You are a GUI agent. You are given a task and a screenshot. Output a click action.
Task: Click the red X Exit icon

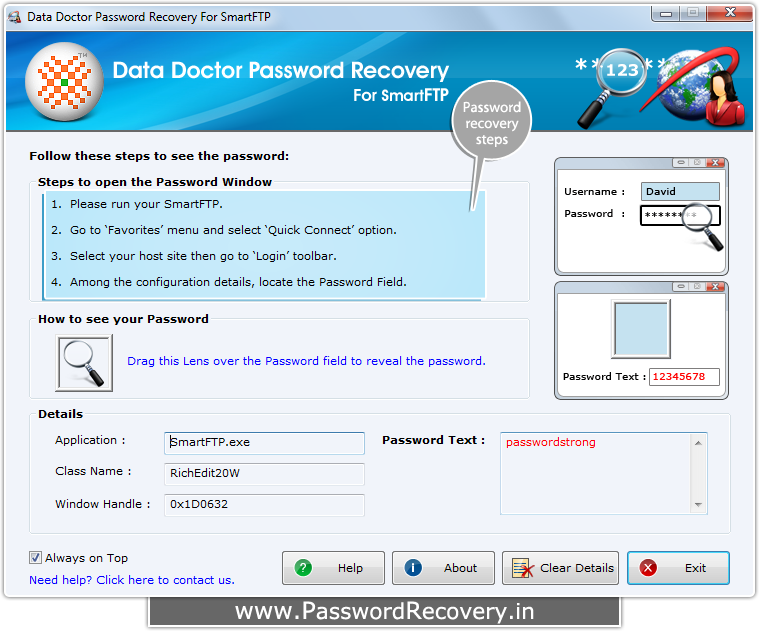pos(648,568)
